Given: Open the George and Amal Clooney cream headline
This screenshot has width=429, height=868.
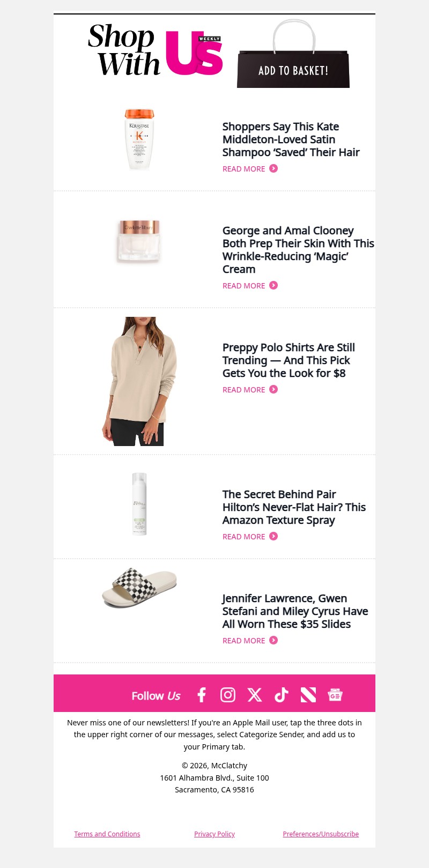Looking at the screenshot, I should (x=298, y=250).
